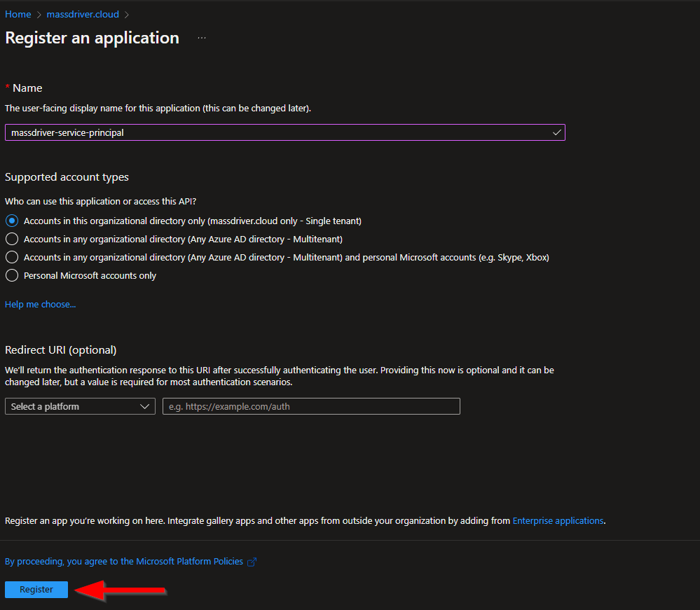Click the Redirect URI input field
The height and width of the screenshot is (610, 700).
tap(311, 406)
